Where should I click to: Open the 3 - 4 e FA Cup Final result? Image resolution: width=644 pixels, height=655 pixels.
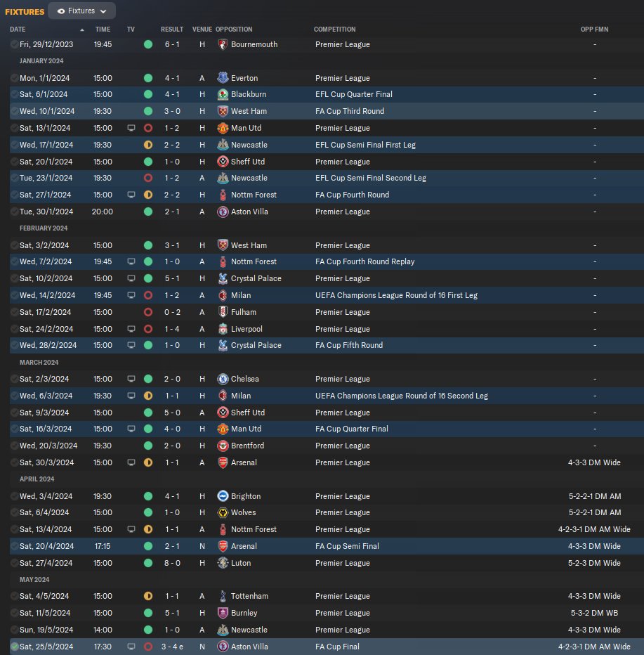pos(172,647)
